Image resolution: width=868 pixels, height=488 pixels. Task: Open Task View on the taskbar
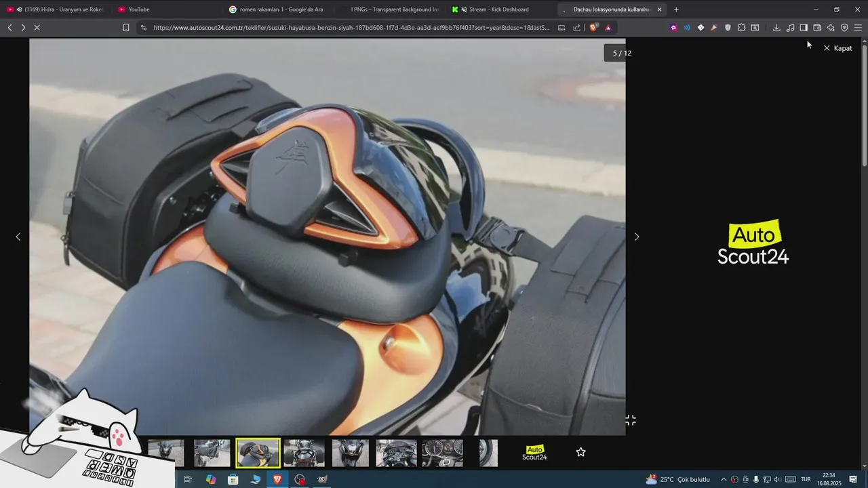click(x=188, y=479)
